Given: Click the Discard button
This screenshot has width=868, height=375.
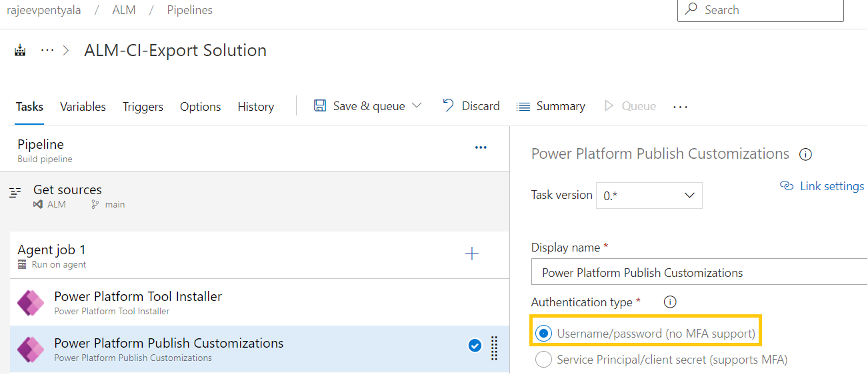Looking at the screenshot, I should point(471,106).
